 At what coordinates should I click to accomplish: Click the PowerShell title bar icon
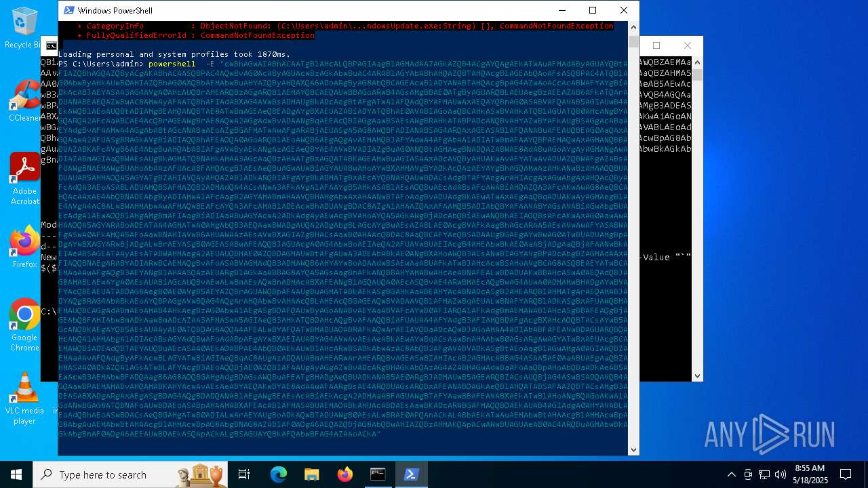click(x=68, y=10)
